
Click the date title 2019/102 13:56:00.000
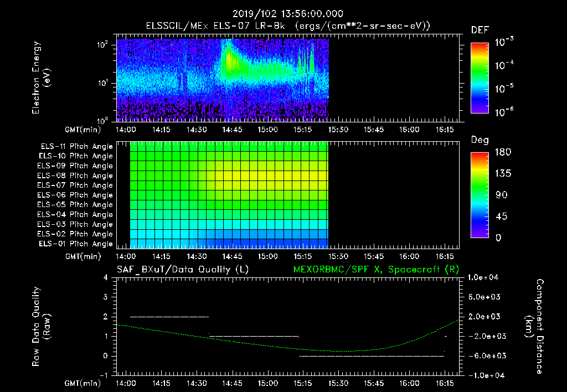click(x=287, y=14)
